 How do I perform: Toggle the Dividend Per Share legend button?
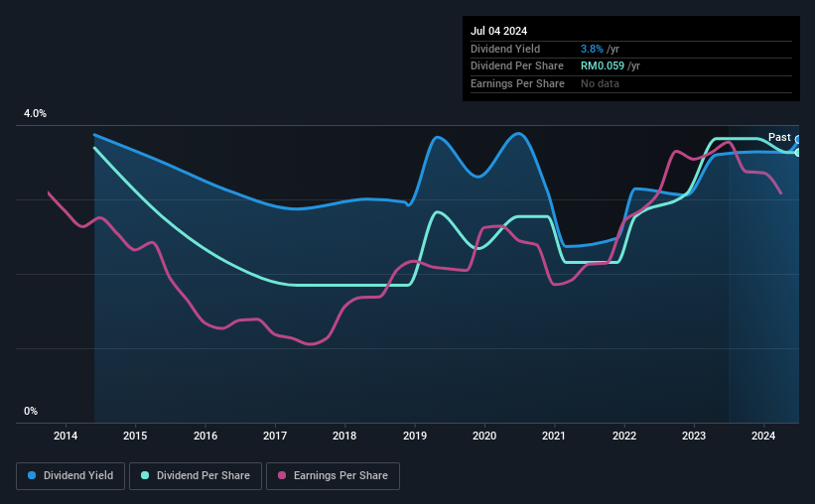[x=196, y=476]
